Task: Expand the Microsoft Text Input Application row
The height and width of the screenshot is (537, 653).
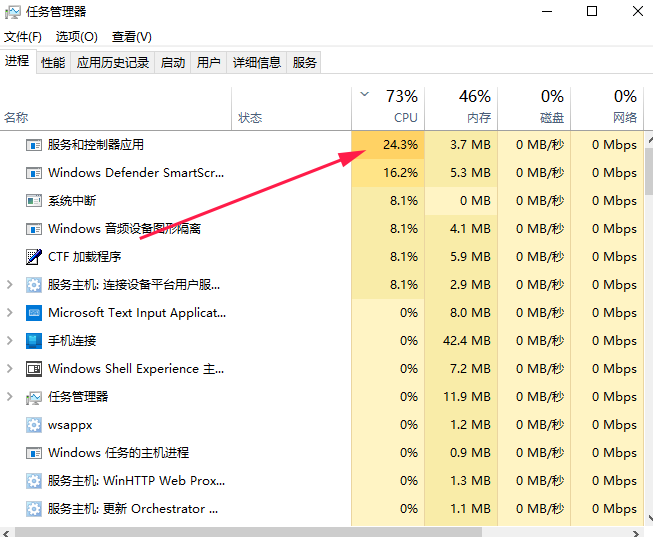Action: (x=10, y=312)
